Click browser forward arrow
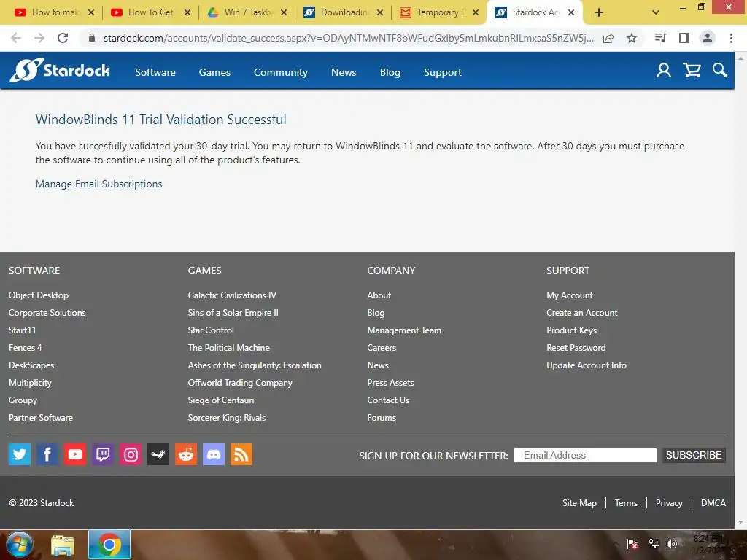The width and height of the screenshot is (747, 560). click(39, 38)
